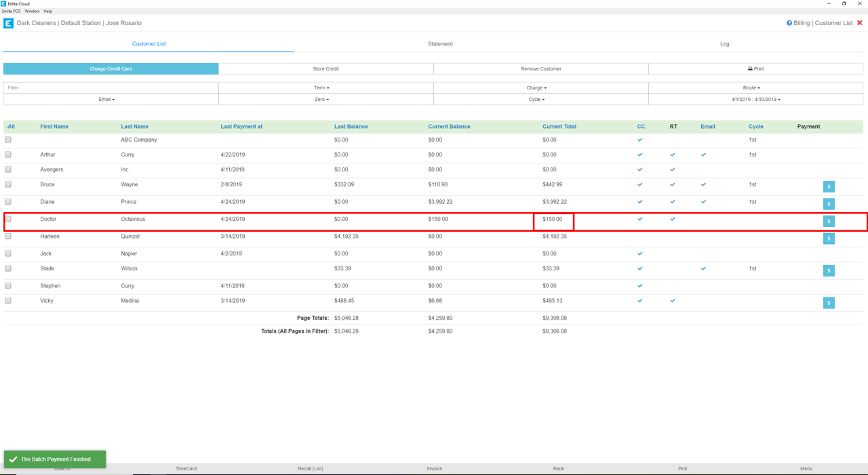
Task: Click CC checkmark for ABC Company
Action: tap(640, 140)
